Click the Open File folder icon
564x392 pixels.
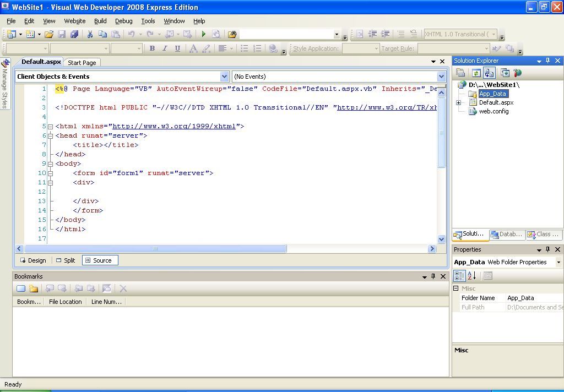(49, 34)
